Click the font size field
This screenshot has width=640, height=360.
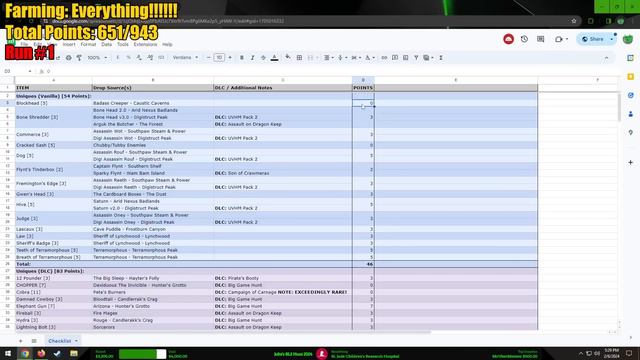tap(219, 58)
